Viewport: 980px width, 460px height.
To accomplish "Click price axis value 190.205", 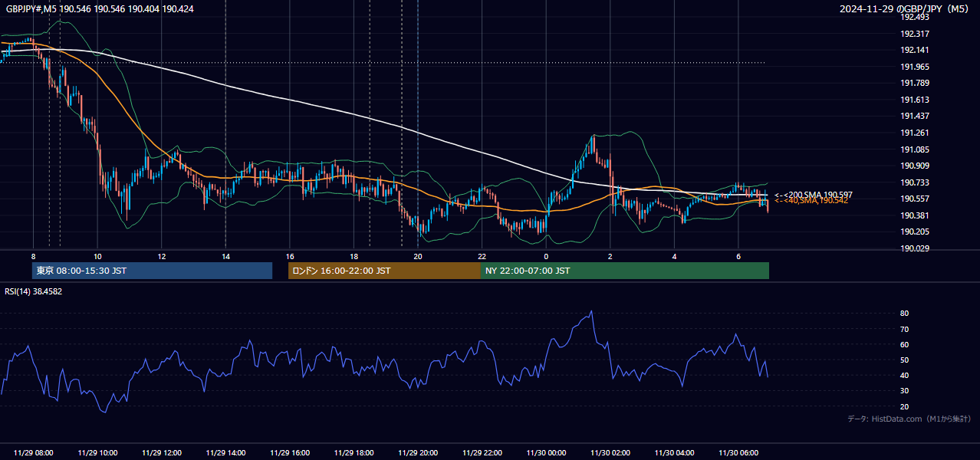I will click(914, 232).
